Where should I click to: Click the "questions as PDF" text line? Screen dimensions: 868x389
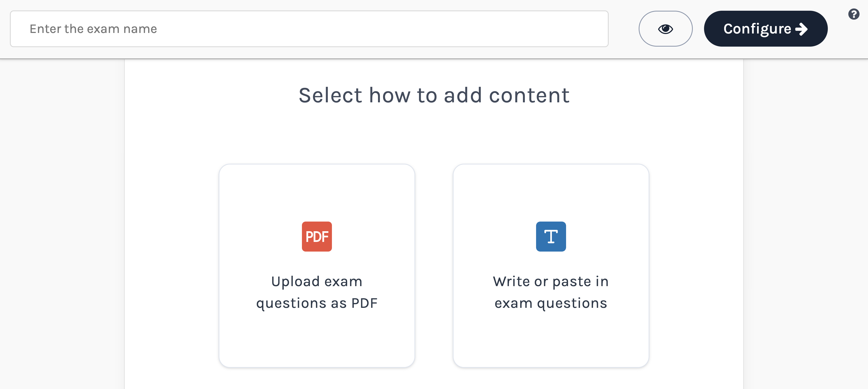[317, 303]
